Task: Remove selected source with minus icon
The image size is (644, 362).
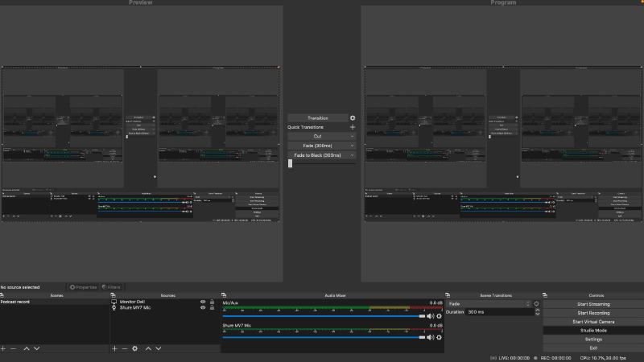Action: 124,348
